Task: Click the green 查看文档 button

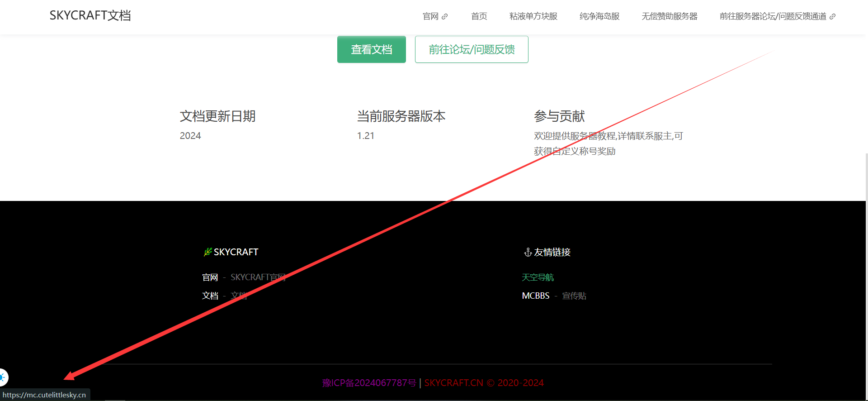Action: [x=372, y=49]
